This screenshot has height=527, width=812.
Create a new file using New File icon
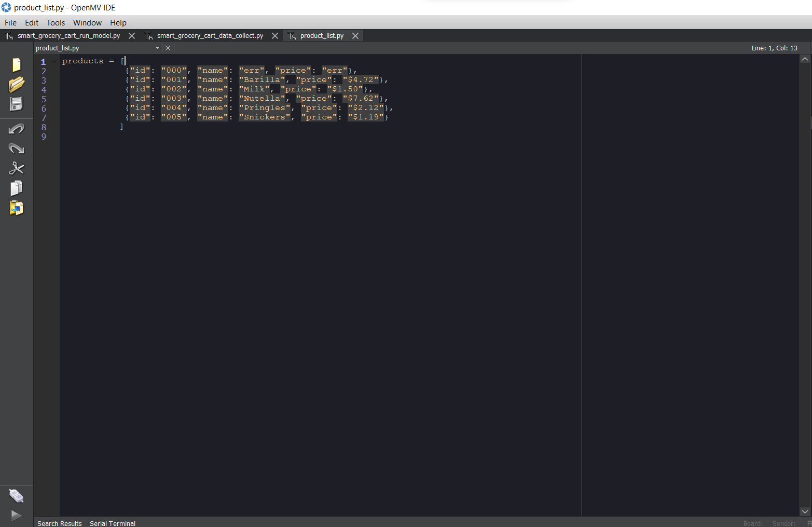(x=16, y=64)
